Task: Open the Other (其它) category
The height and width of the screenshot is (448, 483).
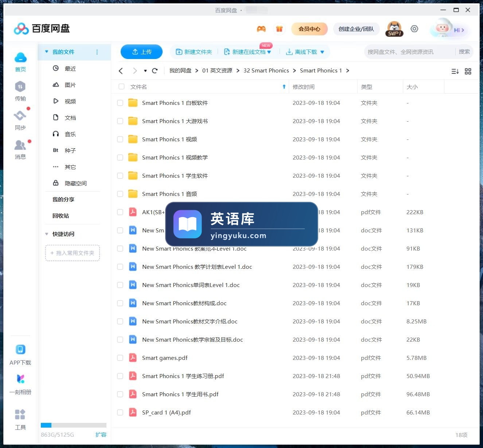Action: point(70,167)
